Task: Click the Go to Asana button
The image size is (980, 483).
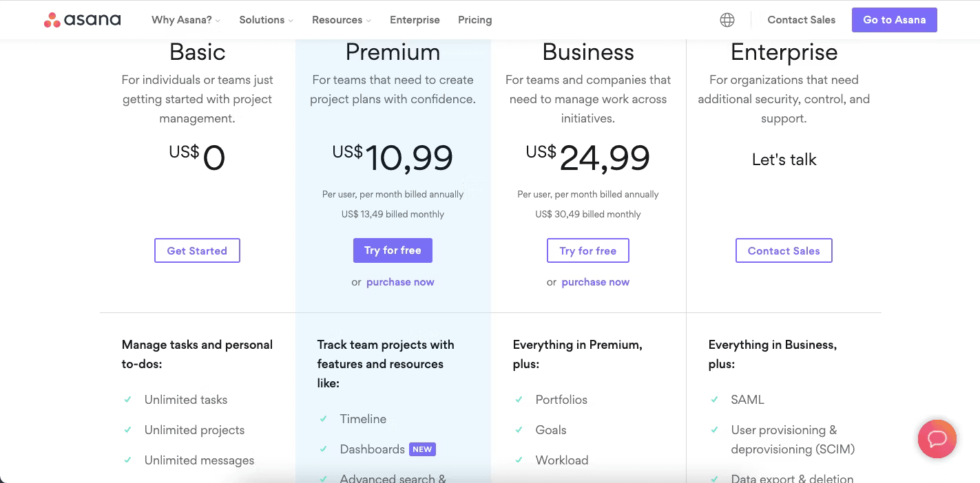Action: point(895,20)
